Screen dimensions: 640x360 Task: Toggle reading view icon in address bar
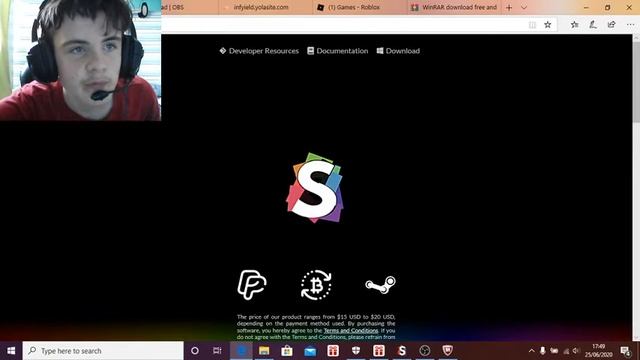coord(532,25)
